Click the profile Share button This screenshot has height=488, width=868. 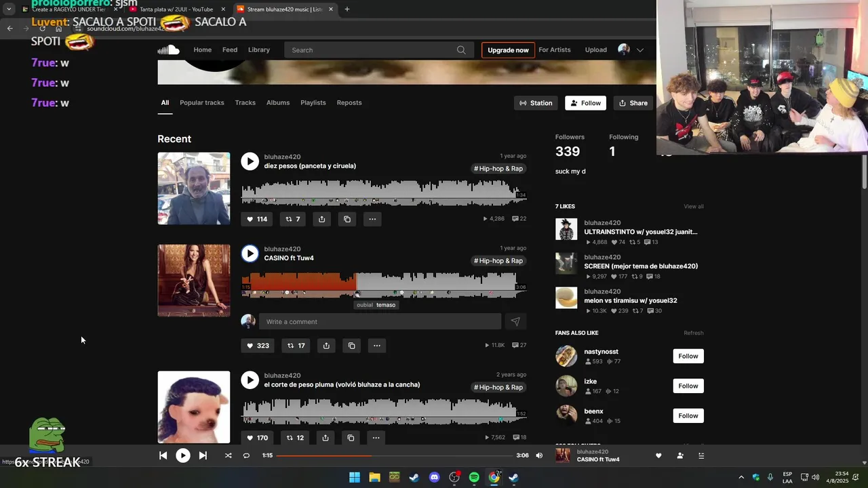(x=633, y=103)
